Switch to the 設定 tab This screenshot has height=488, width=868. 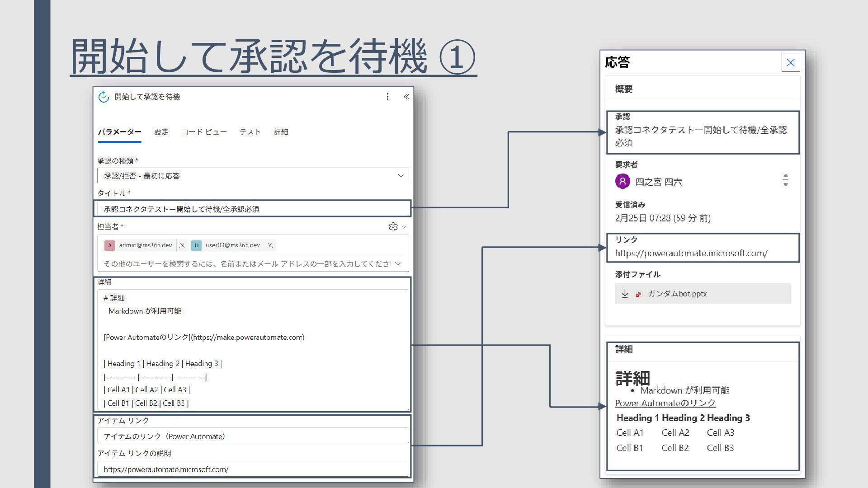(161, 132)
